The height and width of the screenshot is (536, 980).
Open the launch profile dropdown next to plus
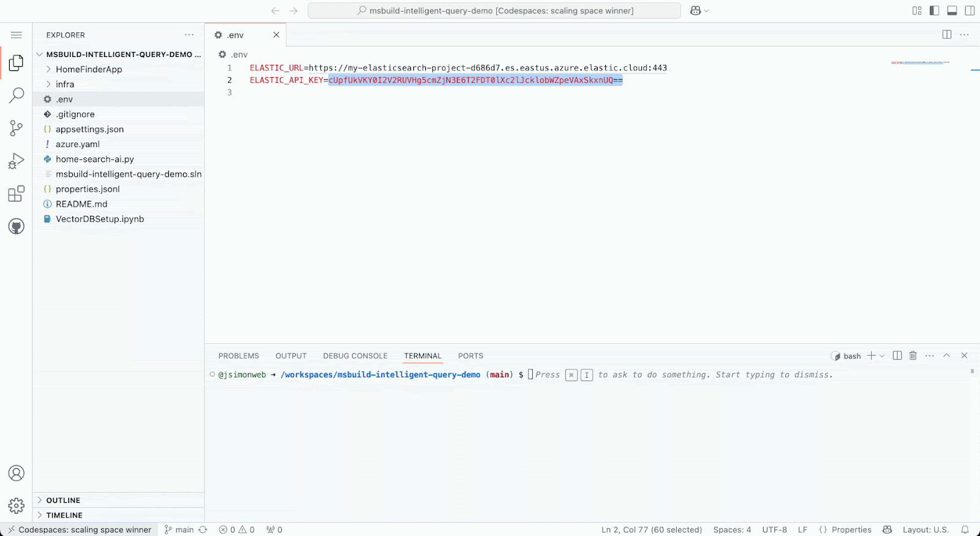[882, 356]
